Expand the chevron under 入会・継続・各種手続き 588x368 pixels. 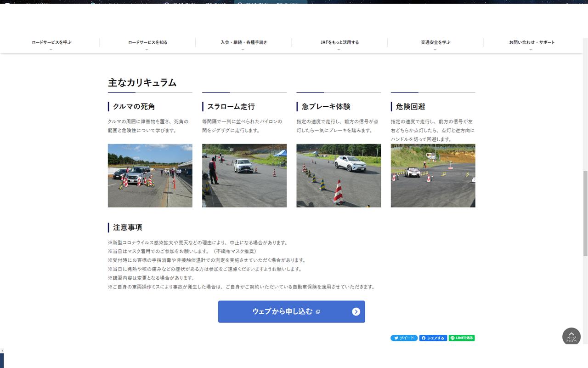click(x=243, y=50)
